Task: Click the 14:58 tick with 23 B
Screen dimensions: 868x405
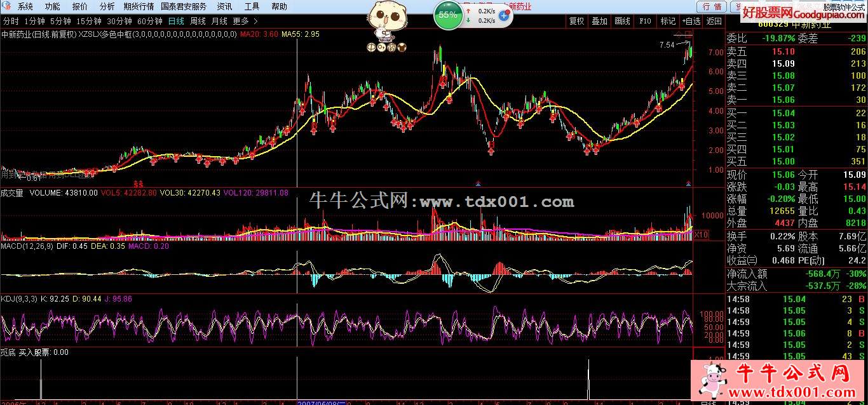Action: tap(797, 299)
